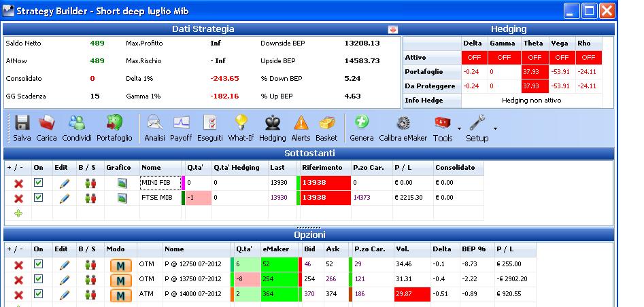Uncheck the On checkbox for MINI FIB
This screenshot has height=307, width=644.
point(38,182)
